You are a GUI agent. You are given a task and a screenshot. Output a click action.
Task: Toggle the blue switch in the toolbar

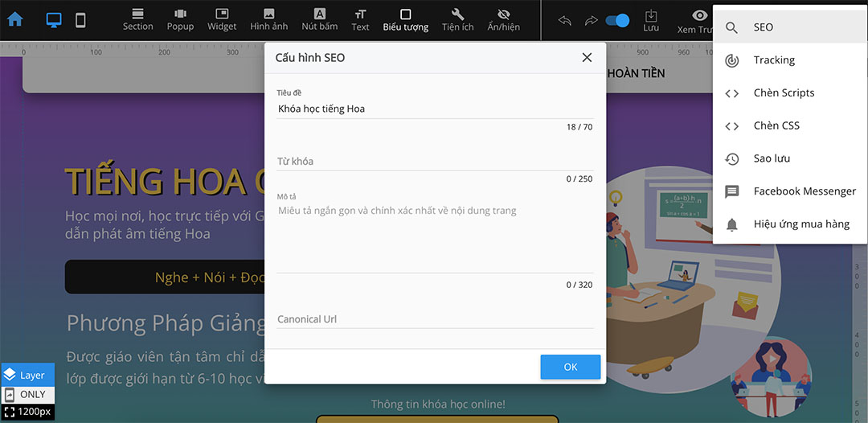coord(617,20)
